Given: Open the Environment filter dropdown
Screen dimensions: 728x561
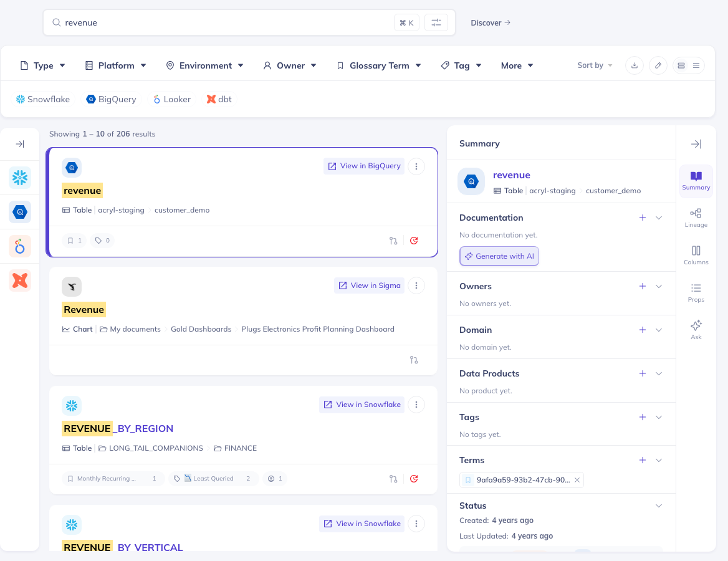Looking at the screenshot, I should pos(204,65).
